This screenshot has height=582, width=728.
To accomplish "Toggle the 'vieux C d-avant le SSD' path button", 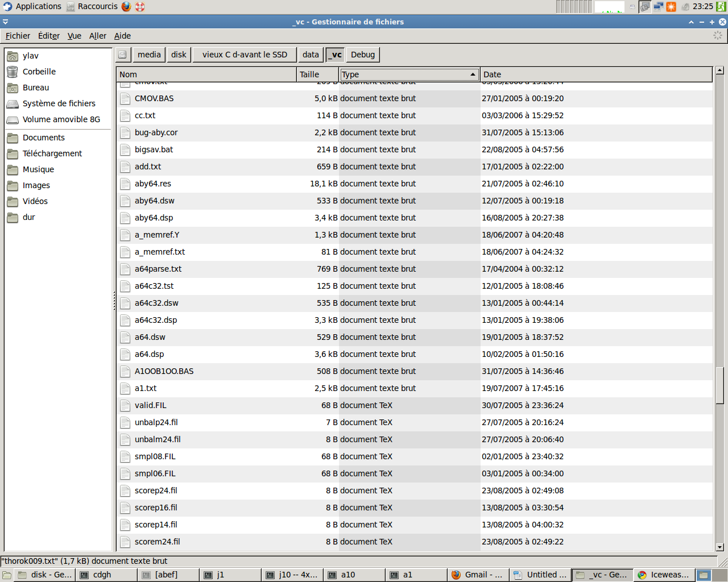I will (x=245, y=55).
